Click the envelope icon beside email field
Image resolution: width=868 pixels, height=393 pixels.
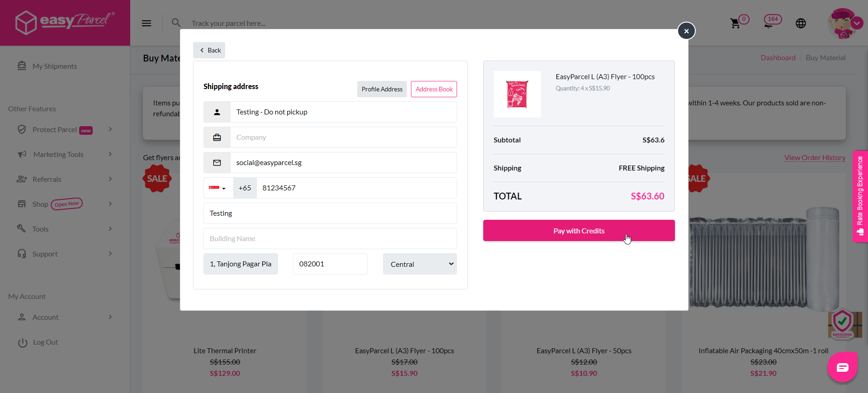click(x=217, y=163)
